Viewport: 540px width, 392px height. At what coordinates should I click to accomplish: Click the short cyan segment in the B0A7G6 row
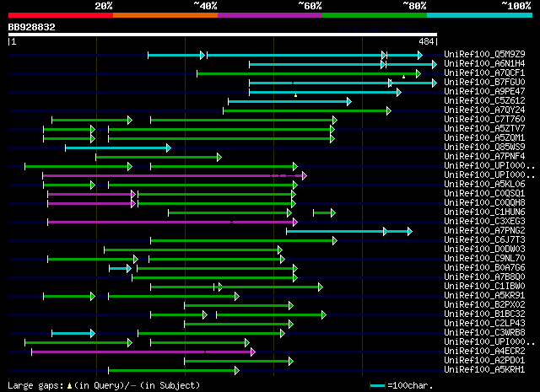(x=120, y=269)
